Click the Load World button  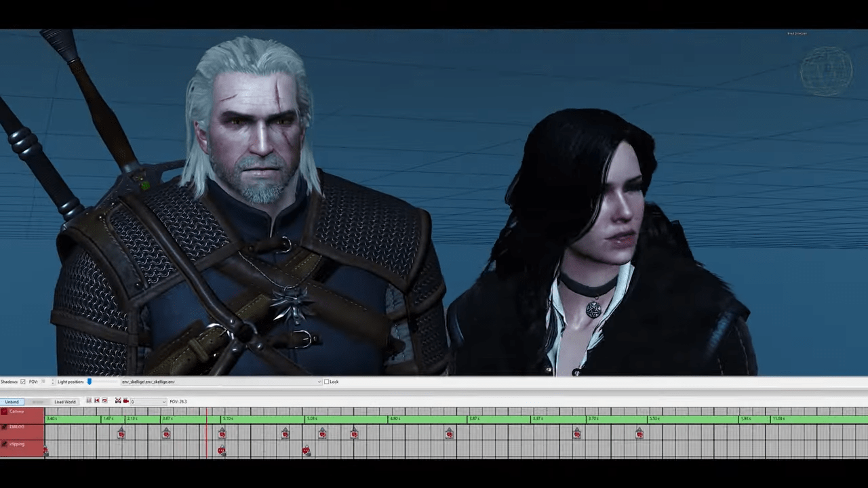point(65,402)
